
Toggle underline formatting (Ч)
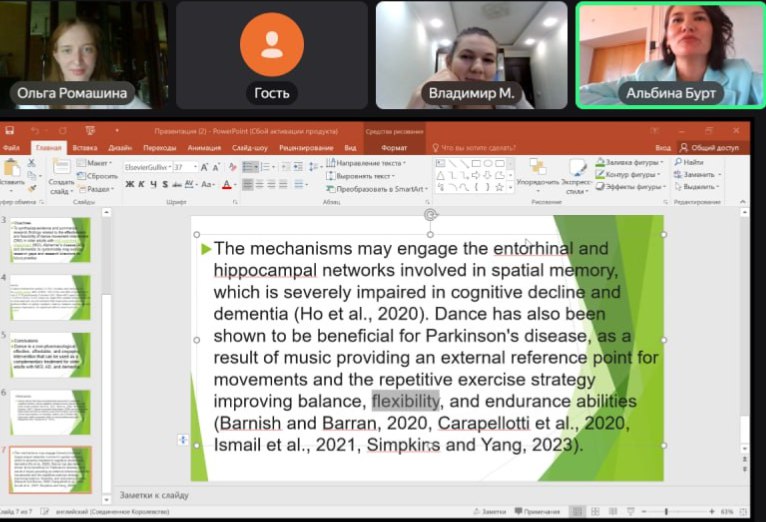click(153, 184)
